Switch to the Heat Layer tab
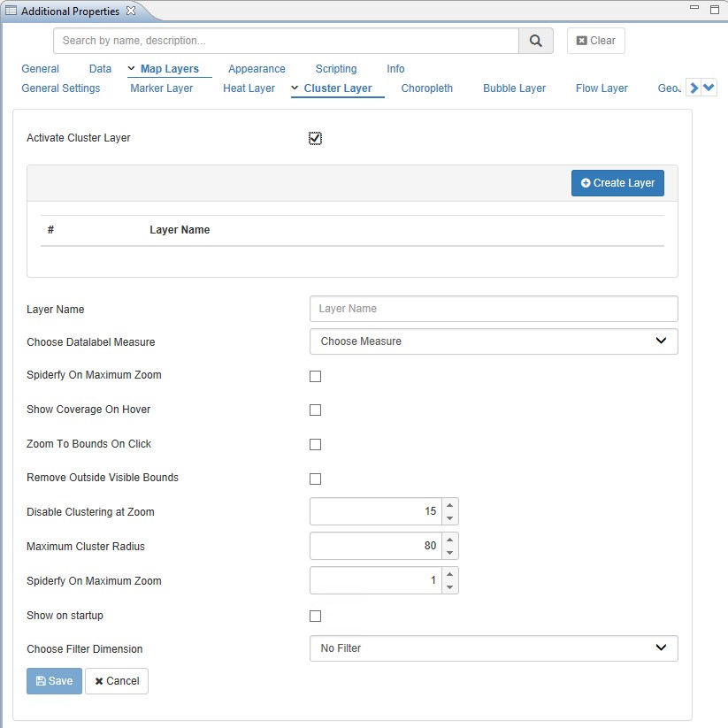Viewport: 728px width, 728px height. (x=249, y=88)
